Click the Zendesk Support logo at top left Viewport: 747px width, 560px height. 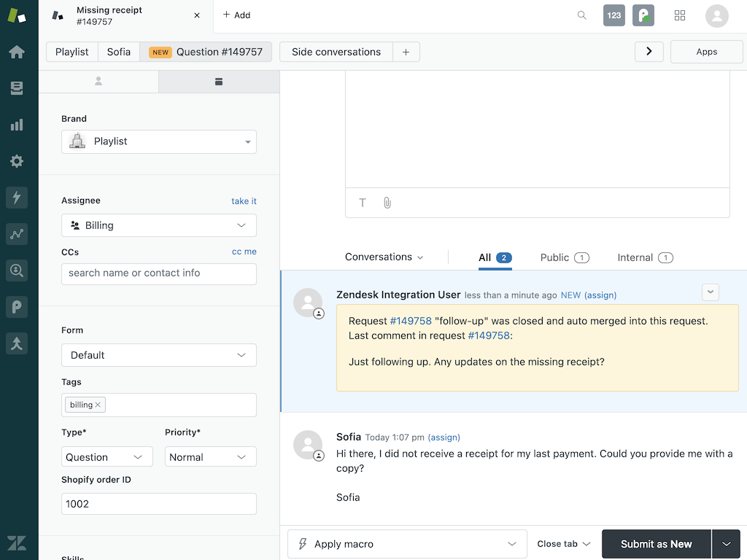pos(17,15)
